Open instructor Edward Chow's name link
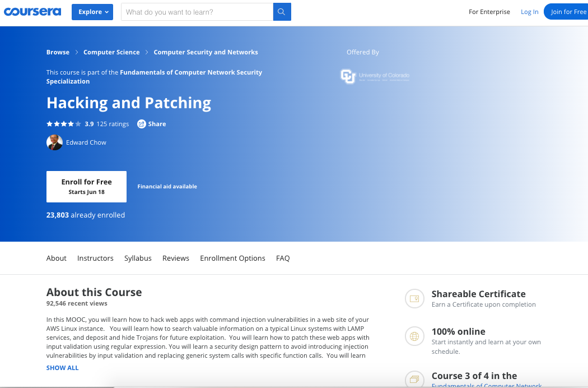Image resolution: width=588 pixels, height=388 pixels. [x=86, y=143]
